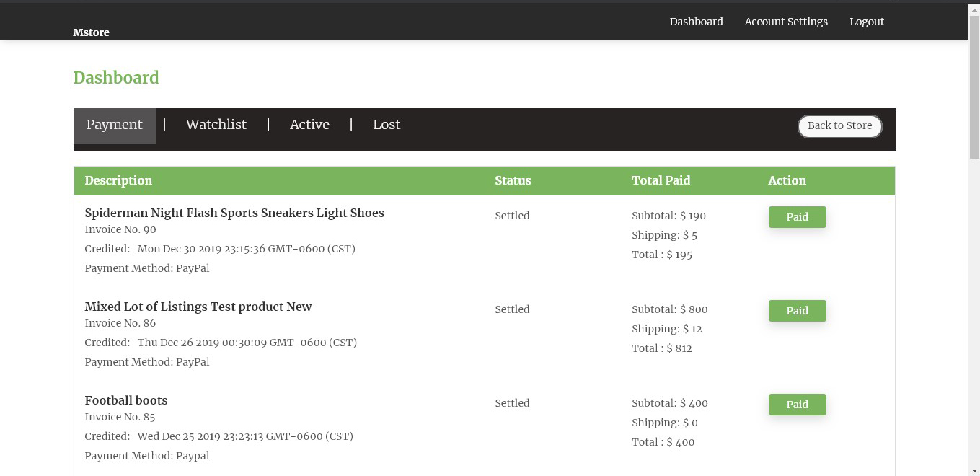Image resolution: width=980 pixels, height=476 pixels.
Task: Open Mixed Lot of Listings Test product
Action: [x=198, y=307]
